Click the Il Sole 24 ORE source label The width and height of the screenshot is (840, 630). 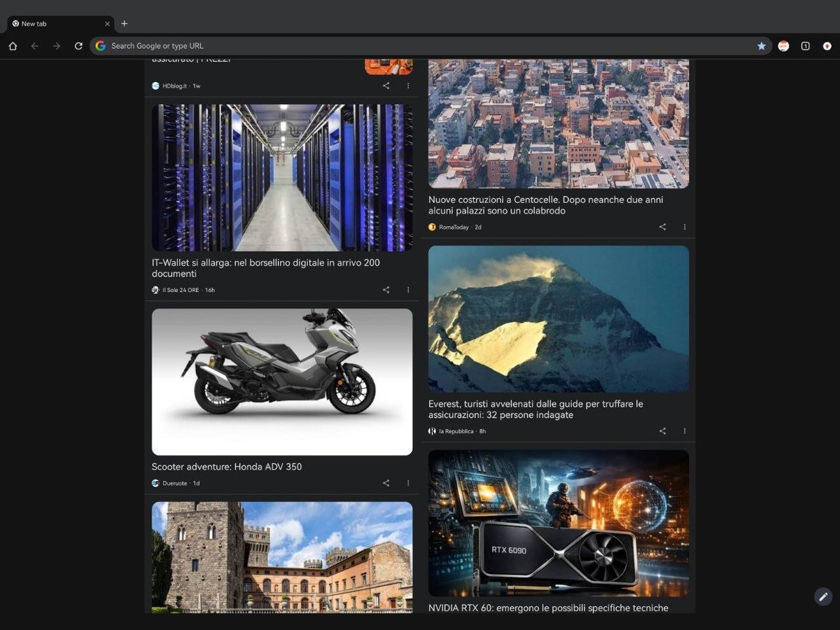point(181,290)
